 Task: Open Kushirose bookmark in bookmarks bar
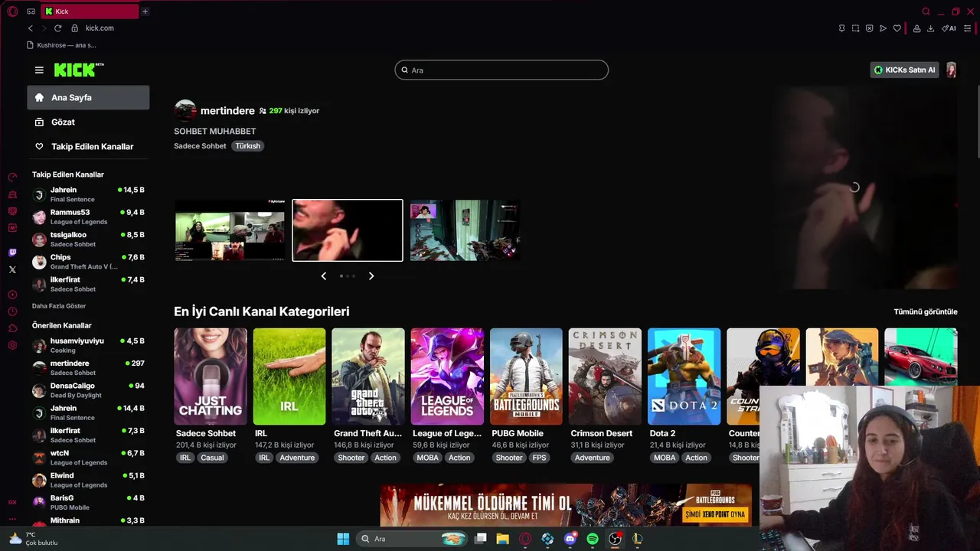tap(61, 45)
